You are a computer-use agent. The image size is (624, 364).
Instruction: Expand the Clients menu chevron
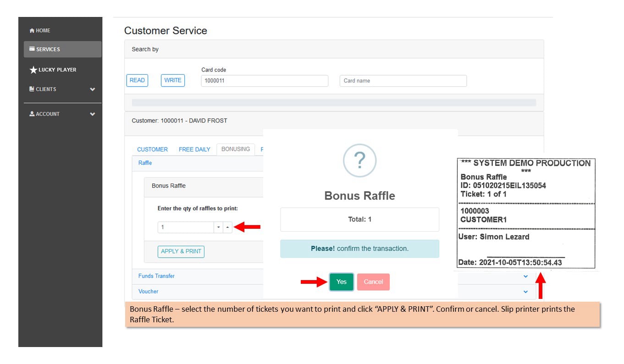coord(93,89)
